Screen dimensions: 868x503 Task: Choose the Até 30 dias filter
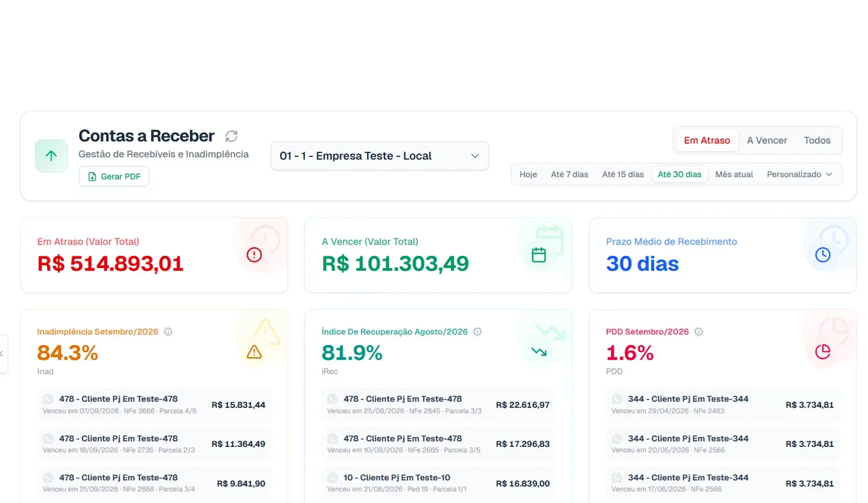pyautogui.click(x=679, y=174)
